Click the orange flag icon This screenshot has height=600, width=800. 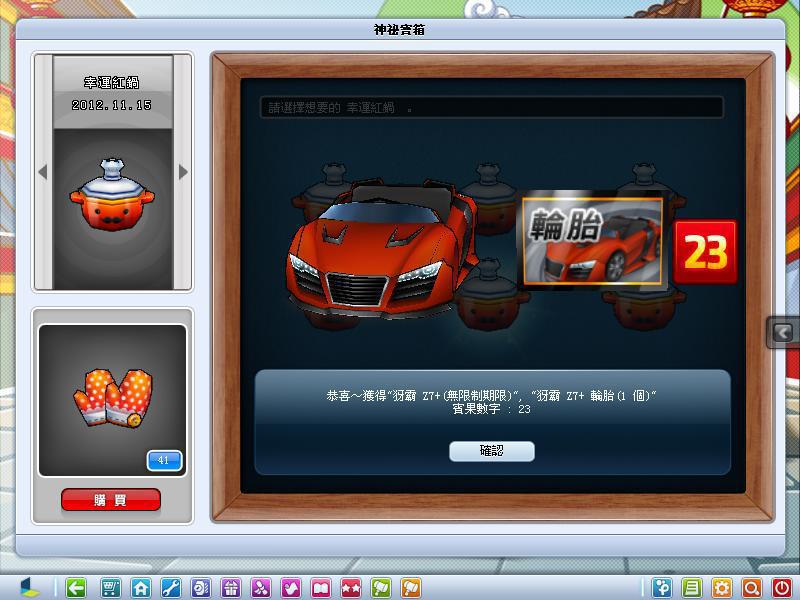(411, 588)
